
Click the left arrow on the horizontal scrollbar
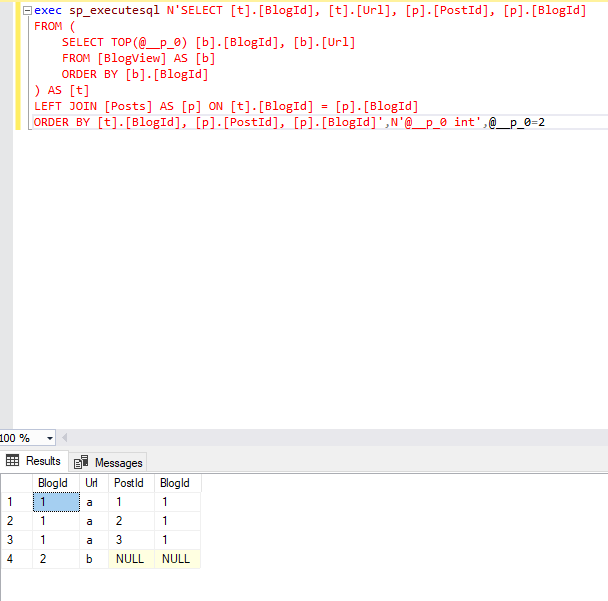click(65, 438)
